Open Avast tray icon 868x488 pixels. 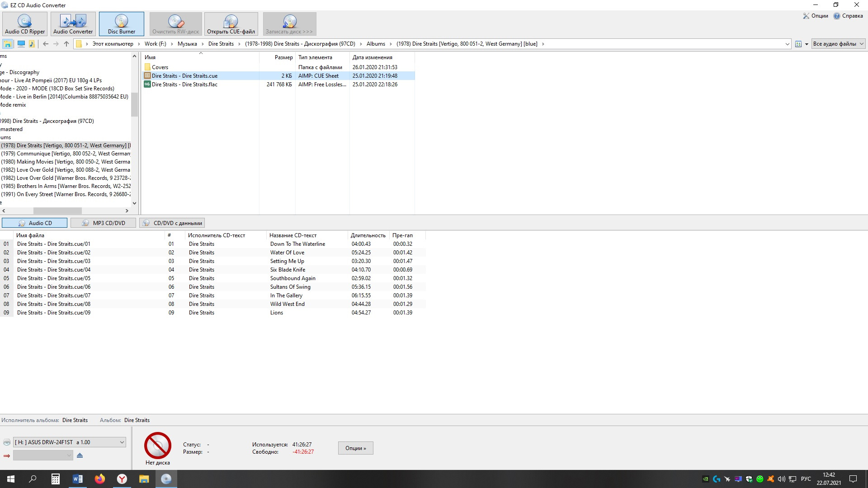[770, 479]
